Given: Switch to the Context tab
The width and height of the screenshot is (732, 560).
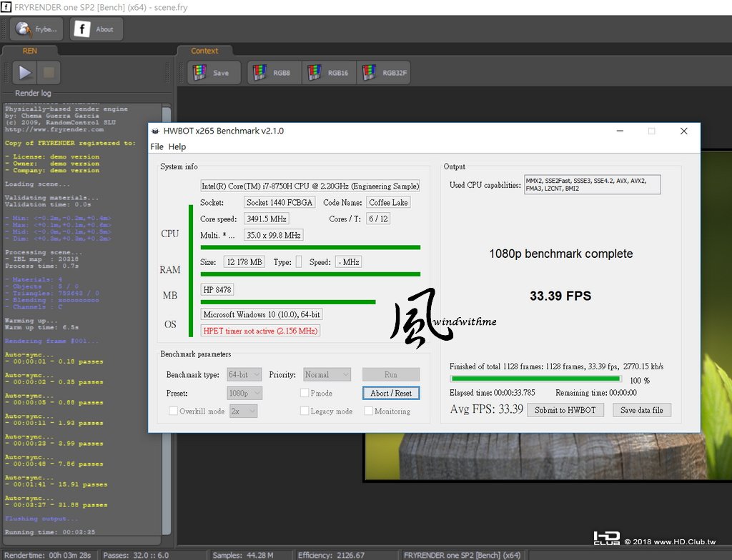Looking at the screenshot, I should [x=204, y=51].
